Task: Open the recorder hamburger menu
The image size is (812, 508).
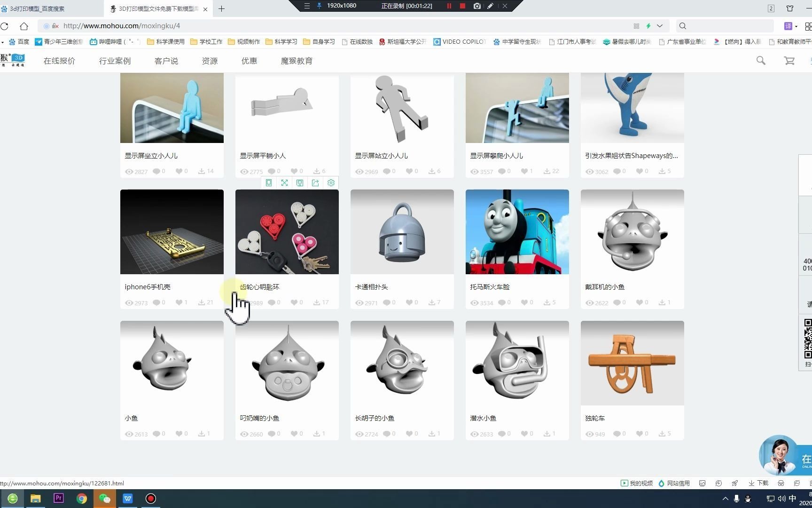Action: coord(307,6)
